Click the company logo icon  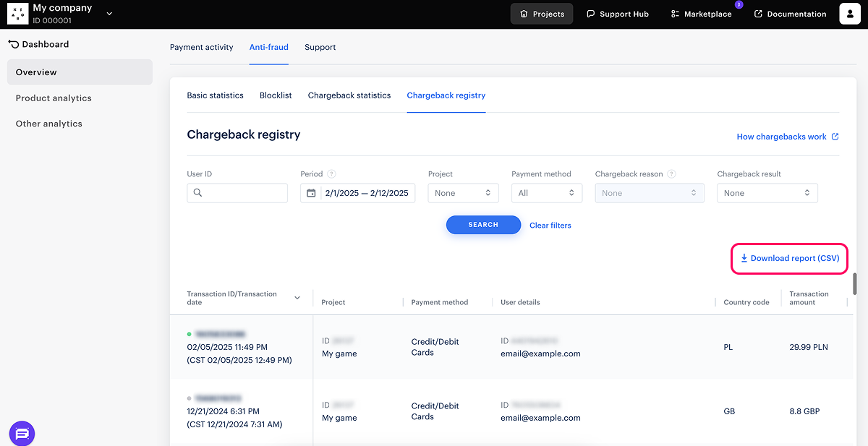(17, 14)
